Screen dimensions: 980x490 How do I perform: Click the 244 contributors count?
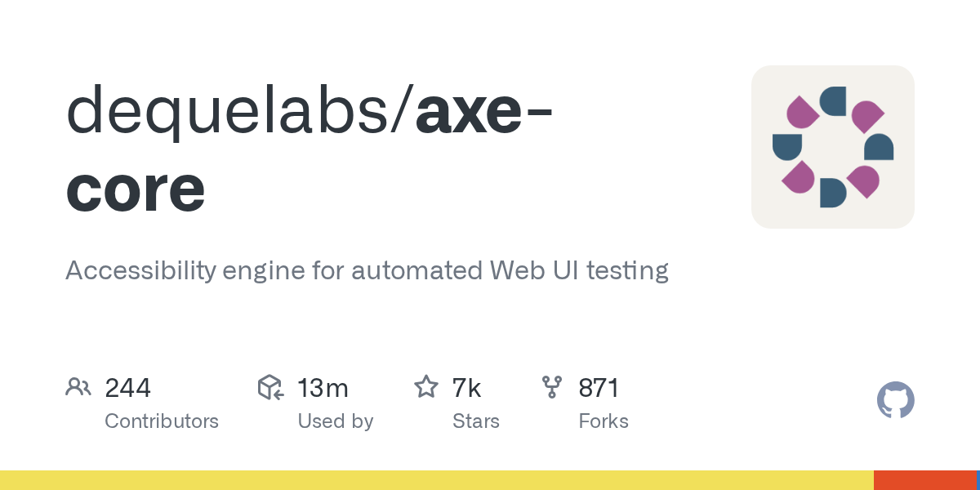tap(127, 388)
